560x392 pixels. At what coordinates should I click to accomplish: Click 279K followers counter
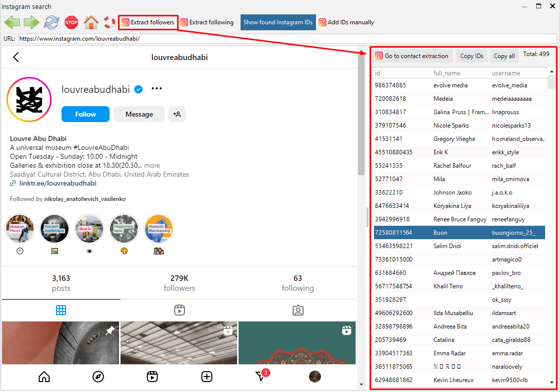click(179, 283)
